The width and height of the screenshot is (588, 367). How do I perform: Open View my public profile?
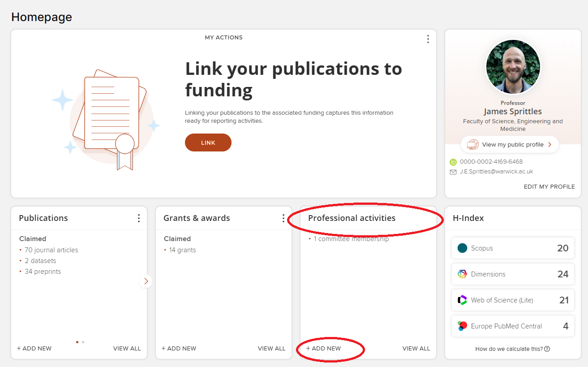click(510, 145)
